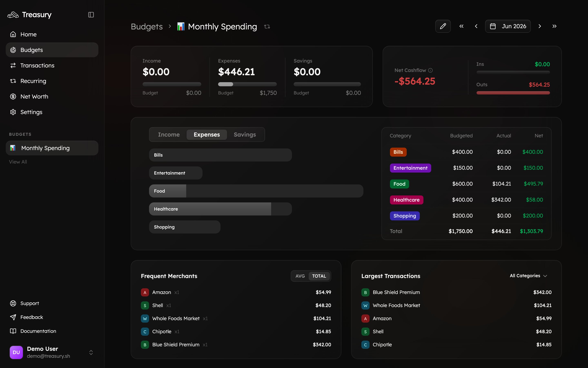Click Whole Foods Market in Frequent Merchants

pos(176,318)
